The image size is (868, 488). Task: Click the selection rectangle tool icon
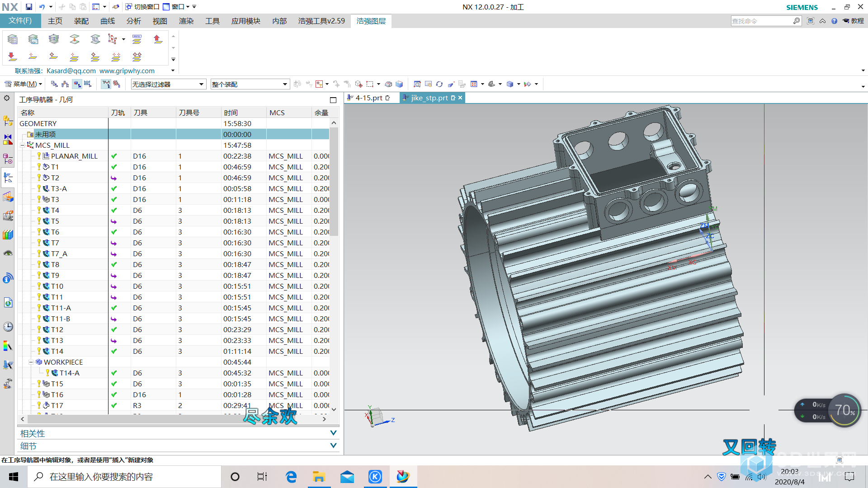[370, 84]
